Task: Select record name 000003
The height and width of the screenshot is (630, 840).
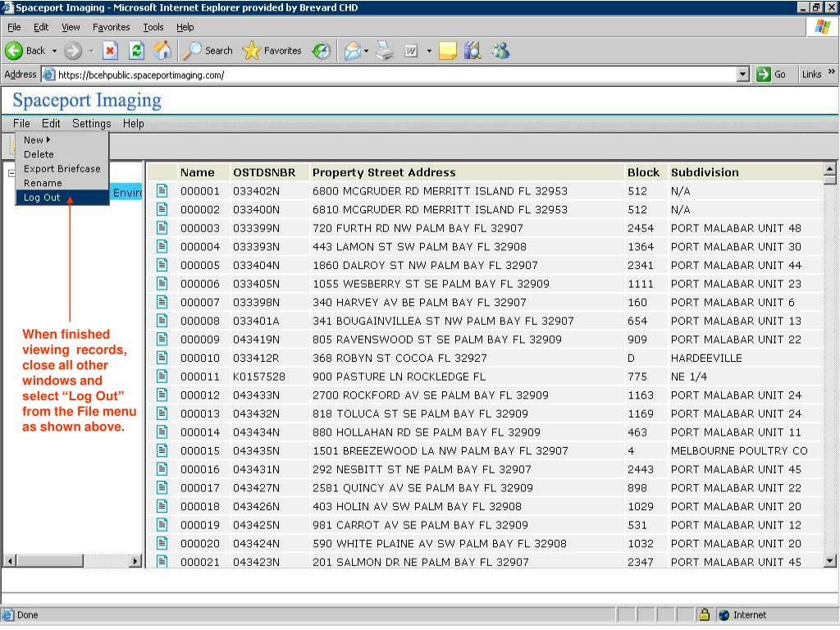Action: pos(200,228)
